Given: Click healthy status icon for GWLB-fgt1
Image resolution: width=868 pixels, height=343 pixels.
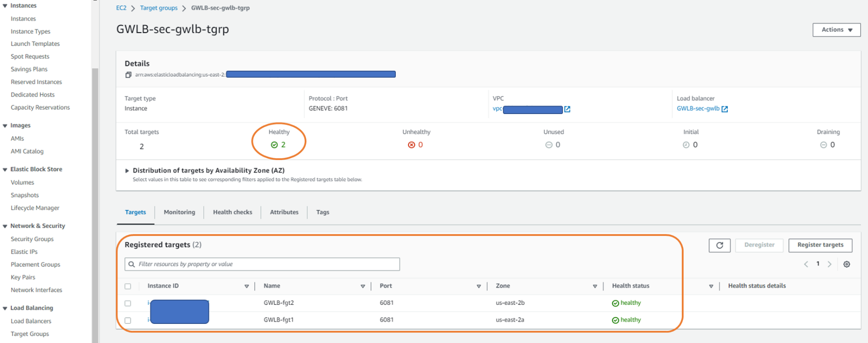Looking at the screenshot, I should pyautogui.click(x=615, y=320).
